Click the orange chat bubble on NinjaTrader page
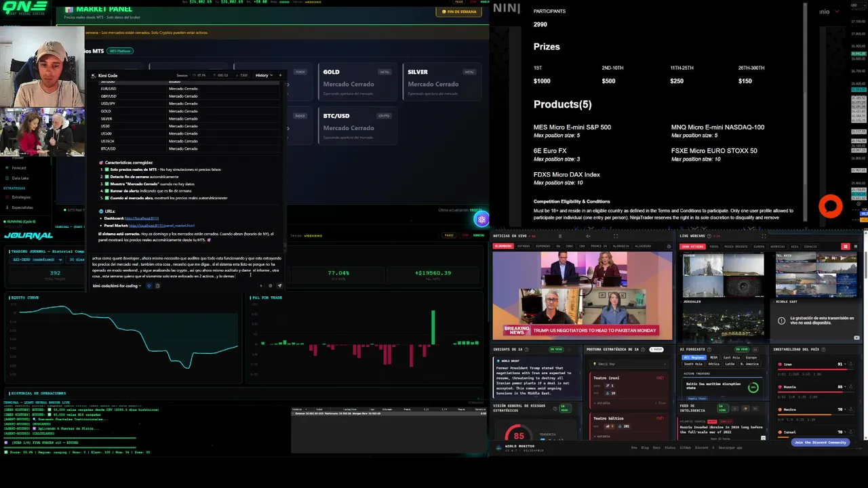The image size is (868, 488). 831,206
